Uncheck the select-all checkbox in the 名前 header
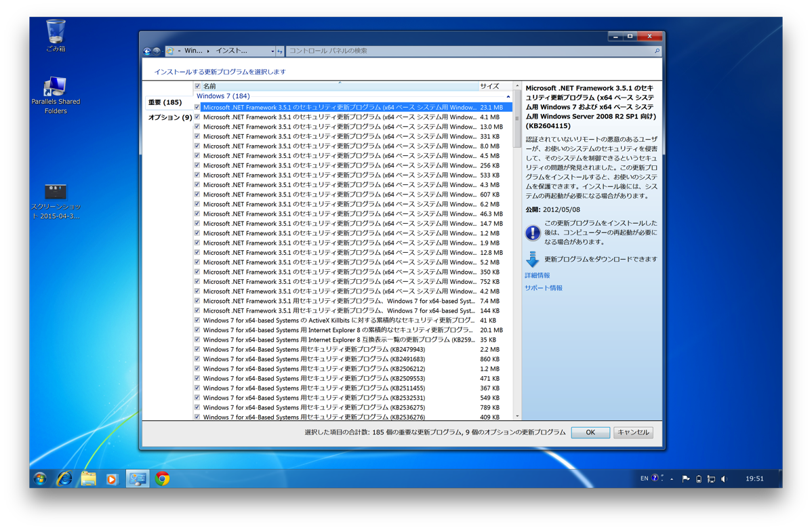812x530 pixels. coord(197,86)
